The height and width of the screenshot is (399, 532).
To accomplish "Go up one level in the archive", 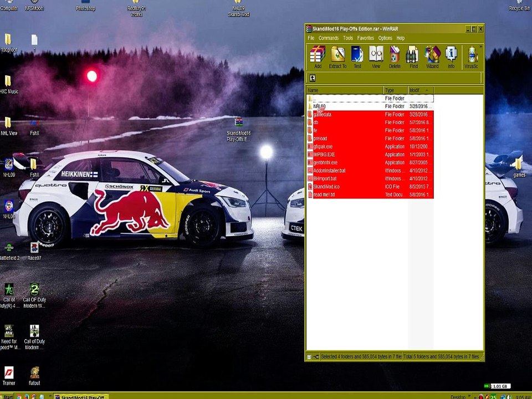I will coord(313,78).
